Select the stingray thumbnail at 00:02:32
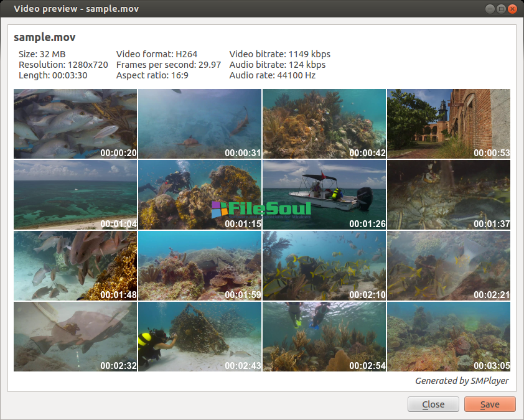 pos(75,337)
